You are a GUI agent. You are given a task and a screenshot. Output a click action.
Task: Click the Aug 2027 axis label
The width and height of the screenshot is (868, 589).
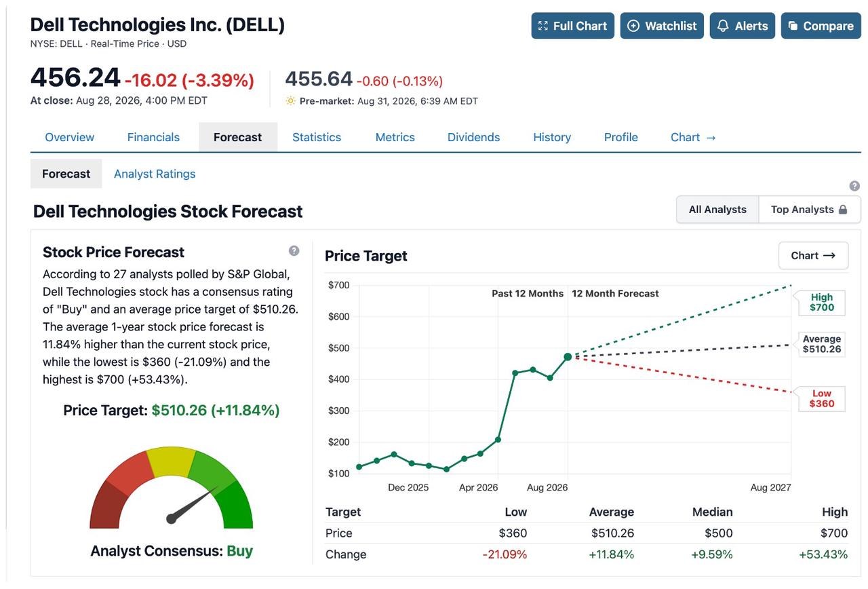[770, 487]
